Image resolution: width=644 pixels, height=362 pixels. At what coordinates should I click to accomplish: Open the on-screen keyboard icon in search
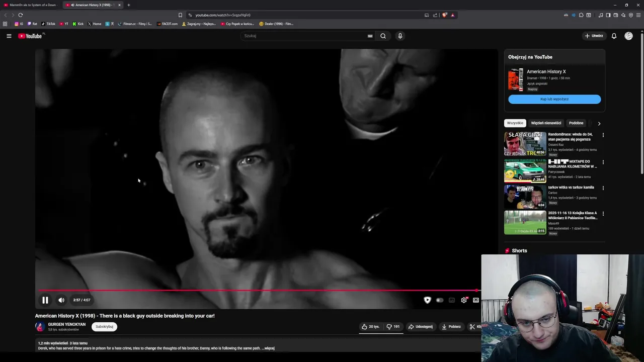point(370,36)
